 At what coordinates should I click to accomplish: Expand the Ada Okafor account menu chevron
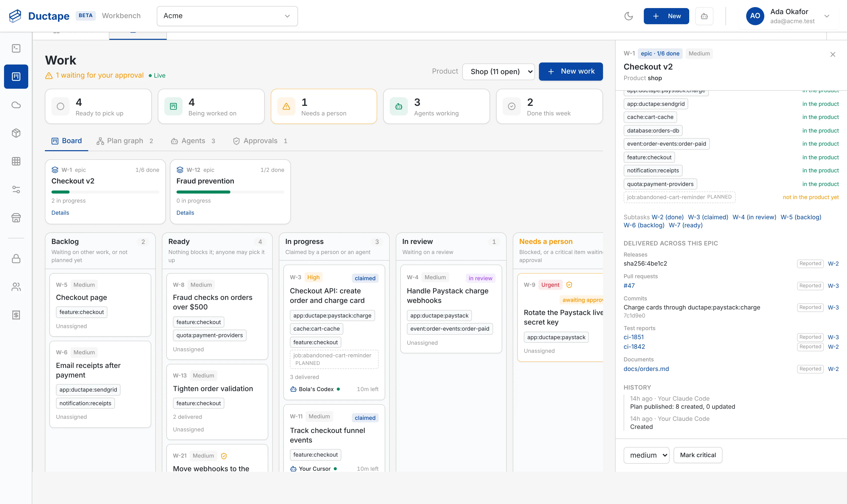coord(827,16)
